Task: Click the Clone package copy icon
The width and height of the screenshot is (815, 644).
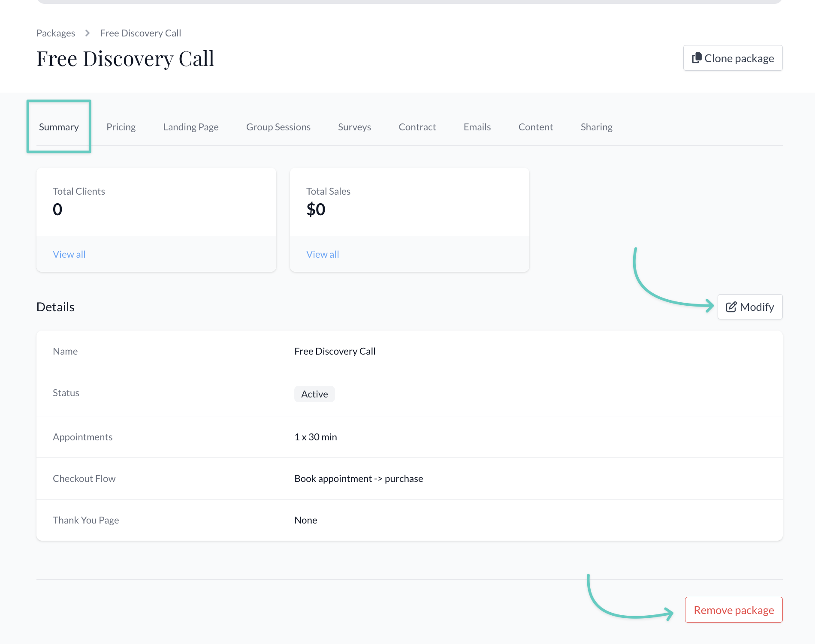Action: click(x=697, y=58)
